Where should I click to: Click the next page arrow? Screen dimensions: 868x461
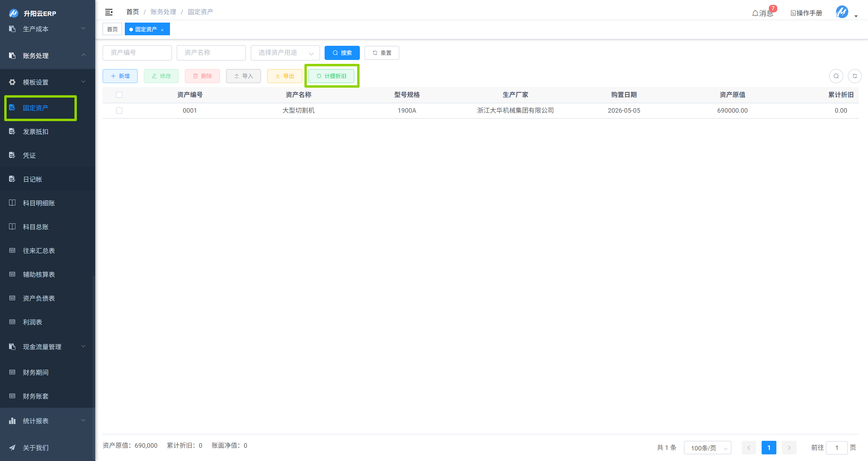(789, 448)
